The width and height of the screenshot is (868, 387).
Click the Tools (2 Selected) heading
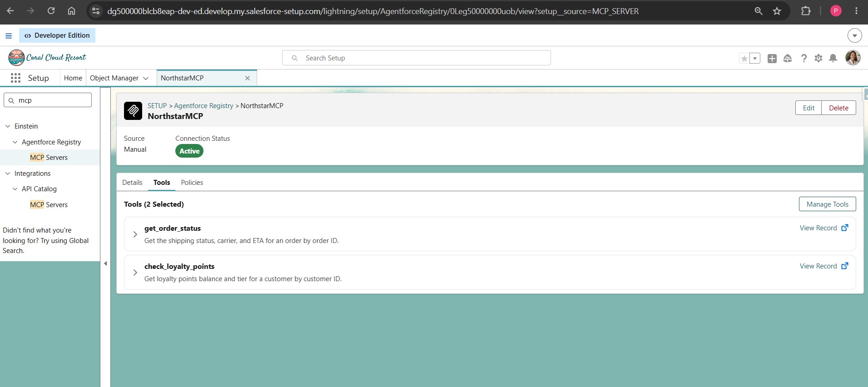click(154, 204)
